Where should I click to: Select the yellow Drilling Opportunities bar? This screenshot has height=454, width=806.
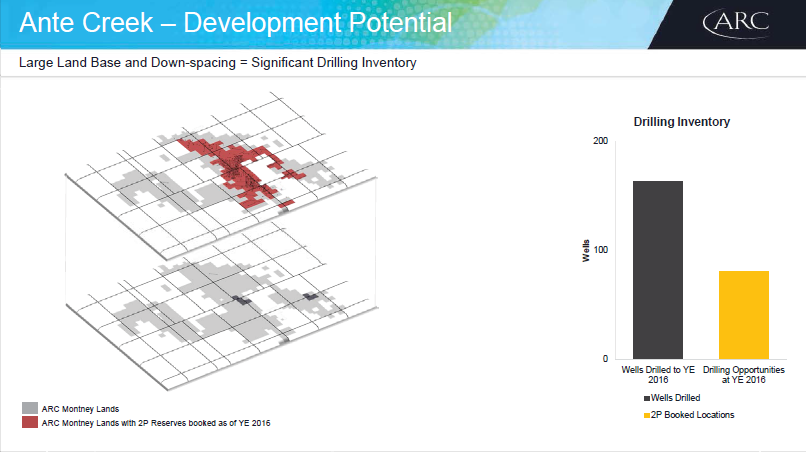(x=744, y=315)
